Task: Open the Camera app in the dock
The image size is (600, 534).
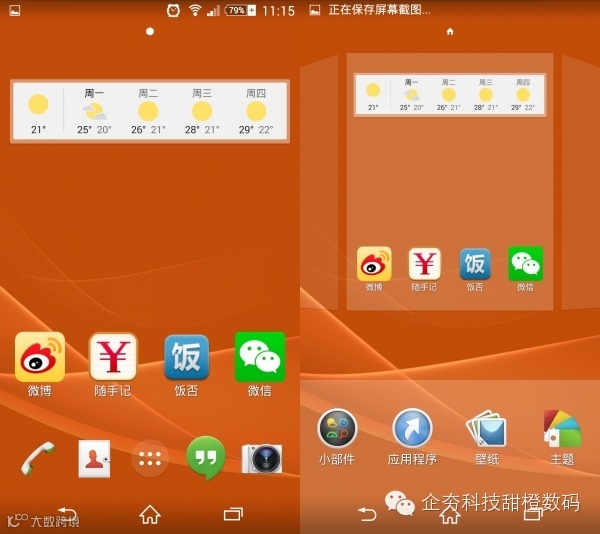Action: click(x=262, y=458)
